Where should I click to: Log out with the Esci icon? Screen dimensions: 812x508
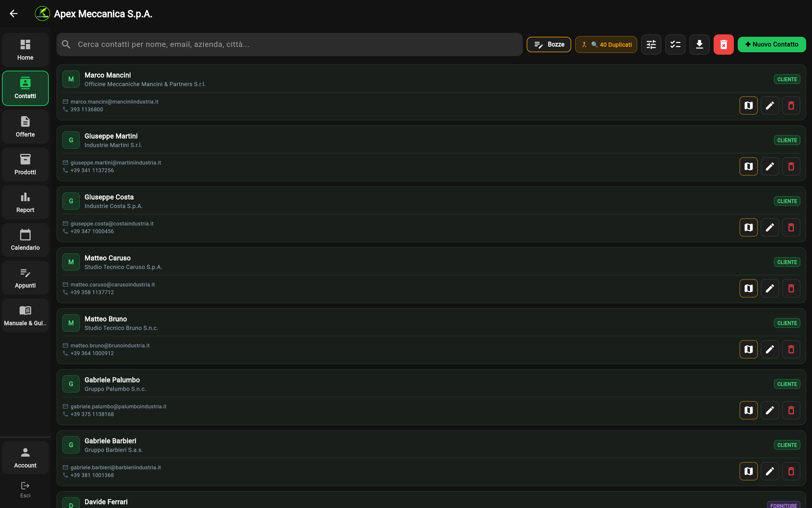tap(25, 490)
